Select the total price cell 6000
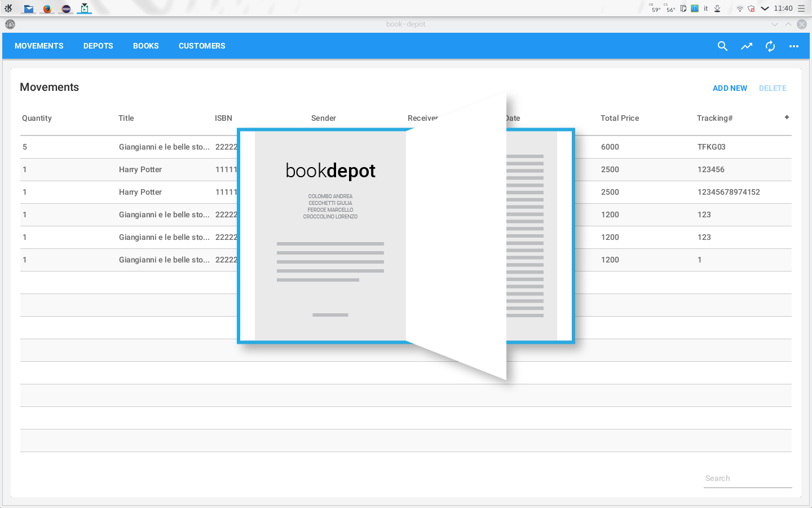 (x=610, y=147)
